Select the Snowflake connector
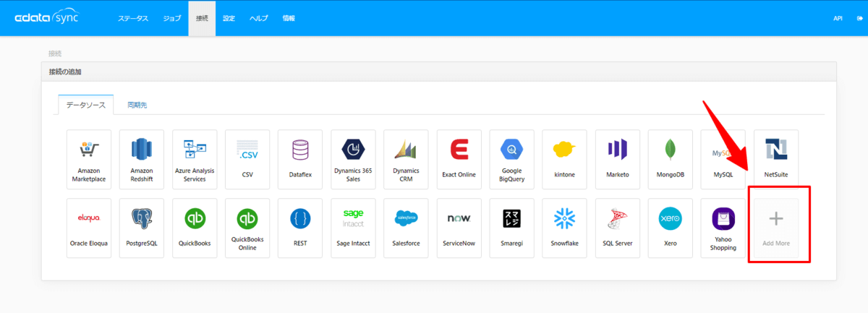Image resolution: width=868 pixels, height=313 pixels. [x=565, y=228]
